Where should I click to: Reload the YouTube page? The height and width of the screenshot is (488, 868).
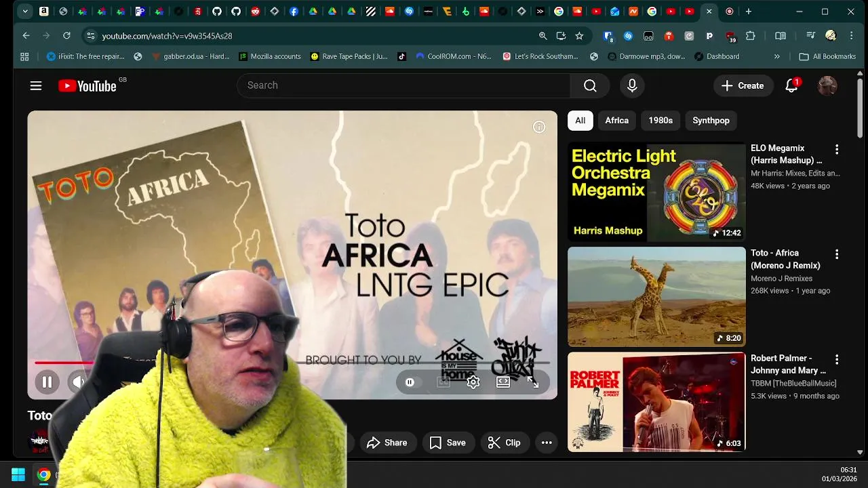point(66,35)
